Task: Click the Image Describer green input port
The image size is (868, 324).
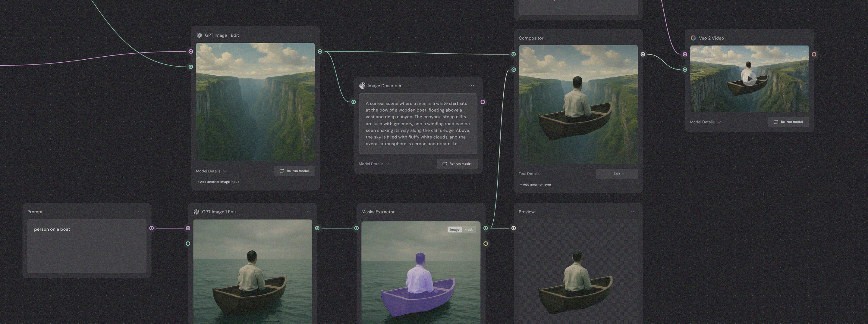Action: coord(354,102)
